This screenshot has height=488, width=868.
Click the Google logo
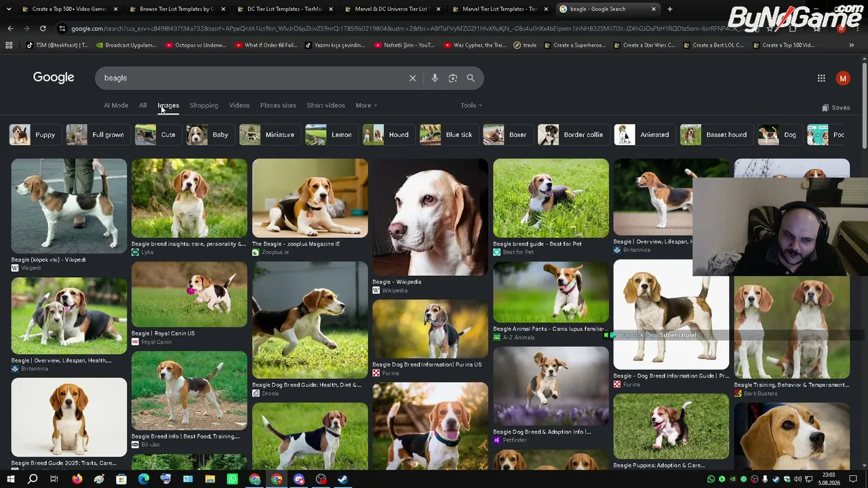[x=54, y=78]
